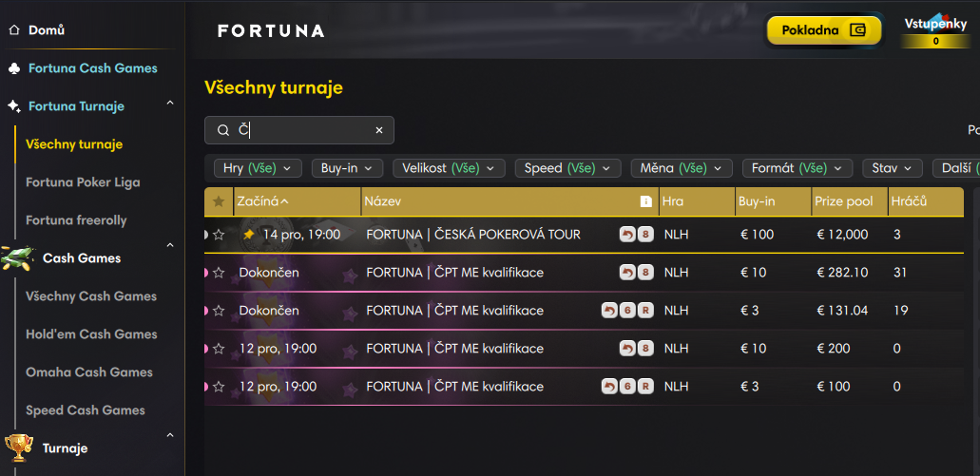Click the 6-max badge in the €100 prize pool row
This screenshot has height=476, width=980.
[627, 387]
